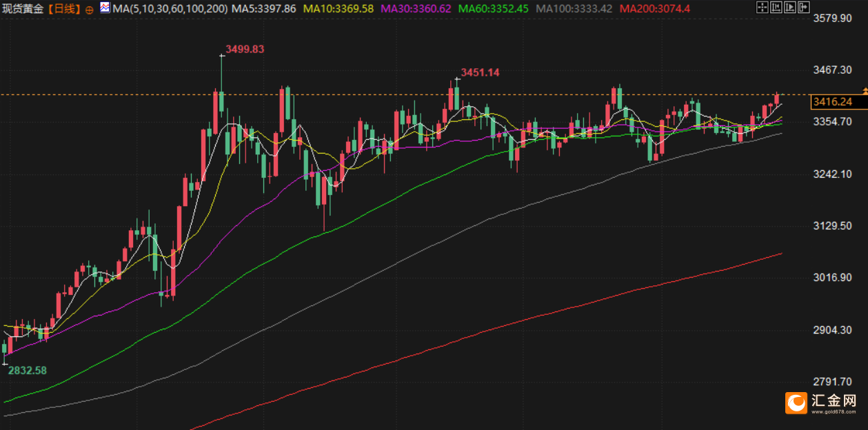Click the 2832.58 low price marker
The width and height of the screenshot is (868, 430).
point(28,370)
